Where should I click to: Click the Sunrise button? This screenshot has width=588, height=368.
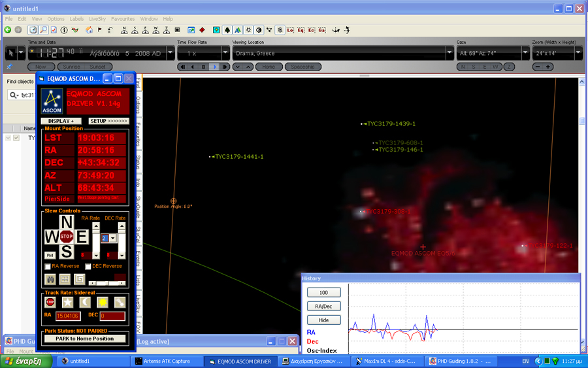pos(71,67)
